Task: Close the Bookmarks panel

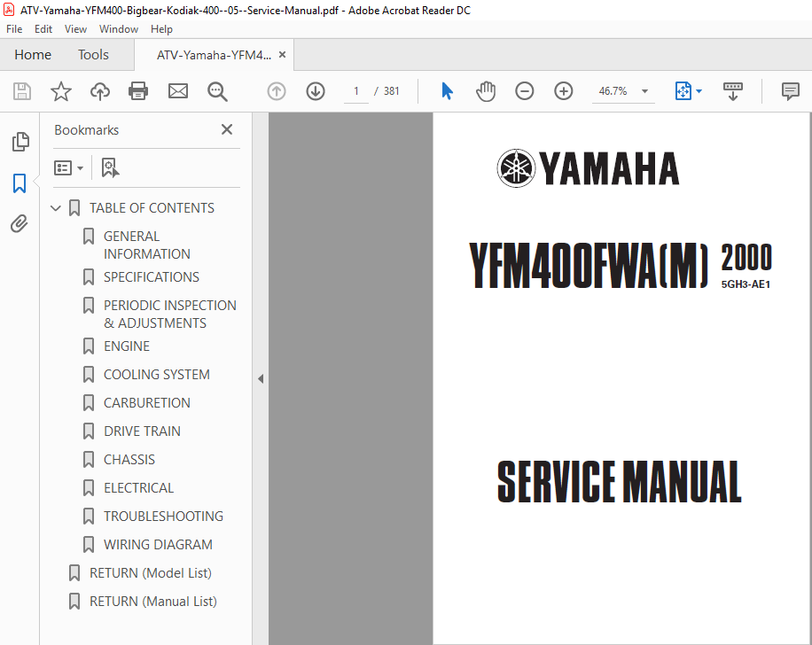Action: tap(227, 129)
